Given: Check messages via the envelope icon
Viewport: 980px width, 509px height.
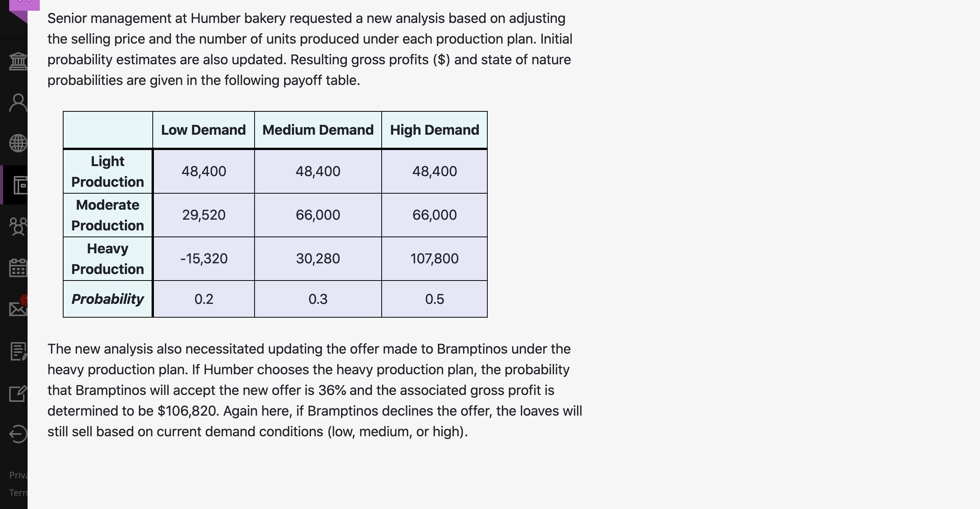Looking at the screenshot, I should 18,309.
